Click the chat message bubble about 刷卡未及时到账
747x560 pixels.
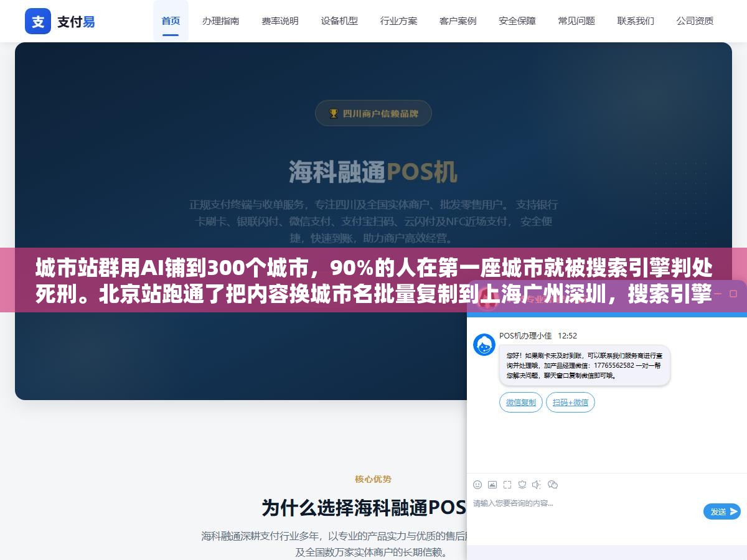[585, 365]
